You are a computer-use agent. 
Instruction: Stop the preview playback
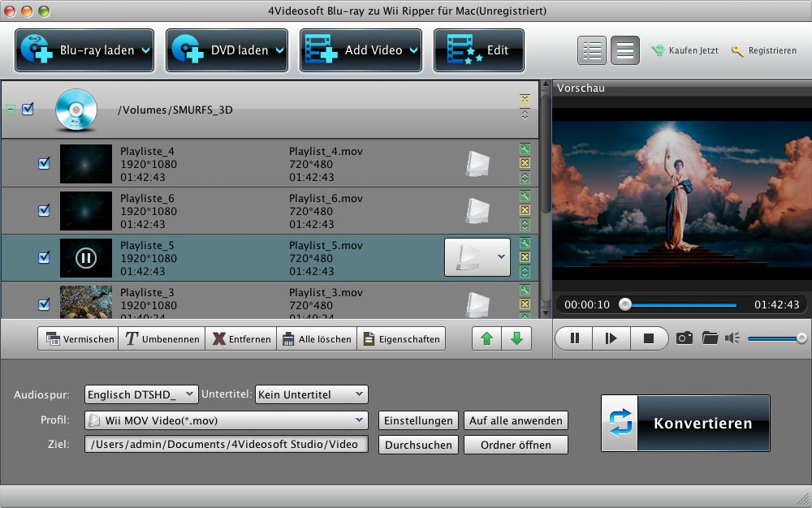648,338
